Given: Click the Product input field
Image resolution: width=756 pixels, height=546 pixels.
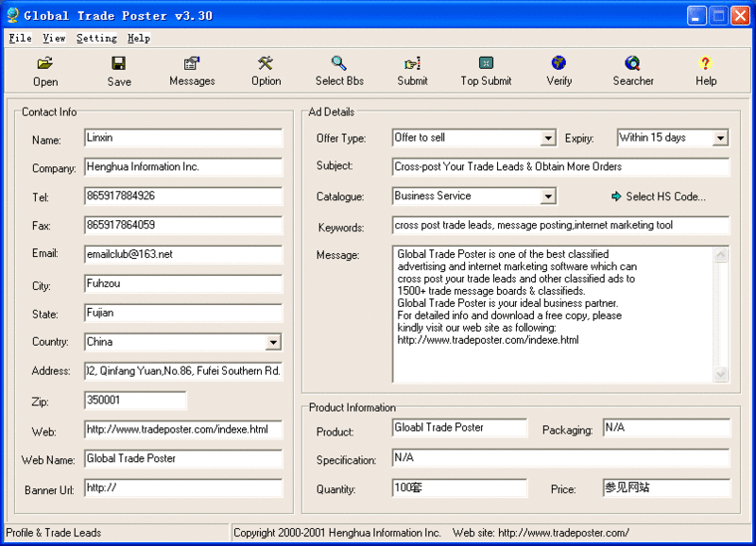Looking at the screenshot, I should click(x=459, y=428).
